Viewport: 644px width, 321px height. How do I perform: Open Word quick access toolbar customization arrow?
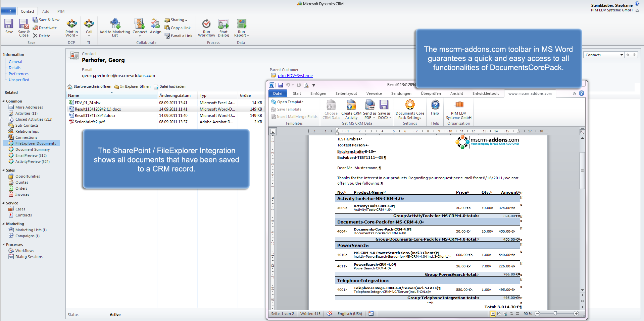point(313,85)
